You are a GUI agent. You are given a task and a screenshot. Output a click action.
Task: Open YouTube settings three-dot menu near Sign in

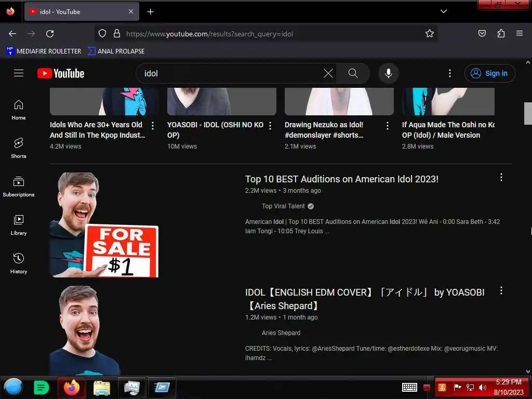click(450, 73)
